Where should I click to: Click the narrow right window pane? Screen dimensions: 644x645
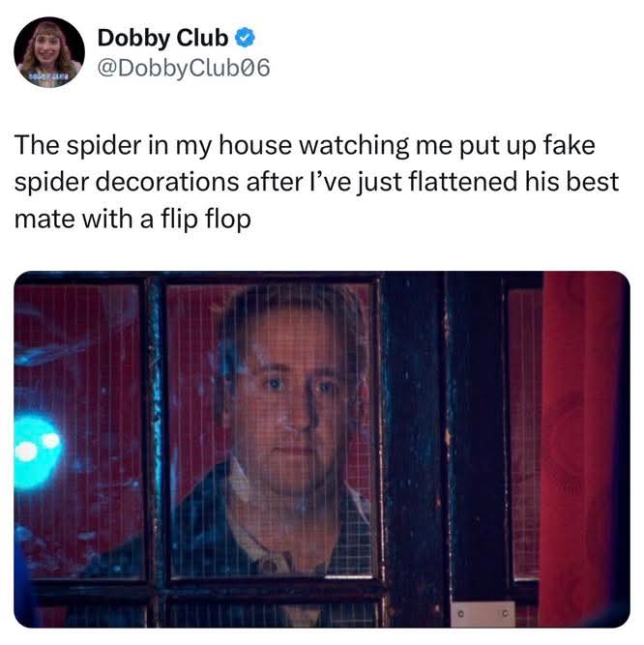524,434
